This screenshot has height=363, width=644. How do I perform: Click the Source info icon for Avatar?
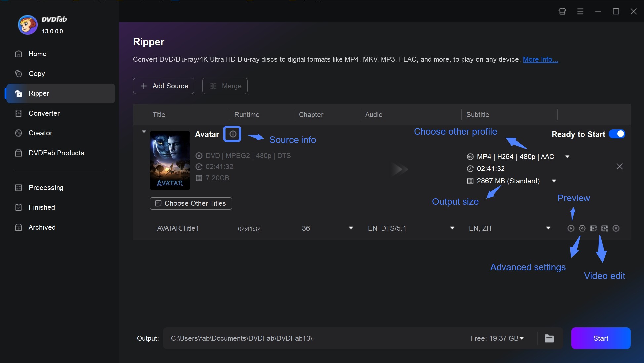pyautogui.click(x=232, y=134)
